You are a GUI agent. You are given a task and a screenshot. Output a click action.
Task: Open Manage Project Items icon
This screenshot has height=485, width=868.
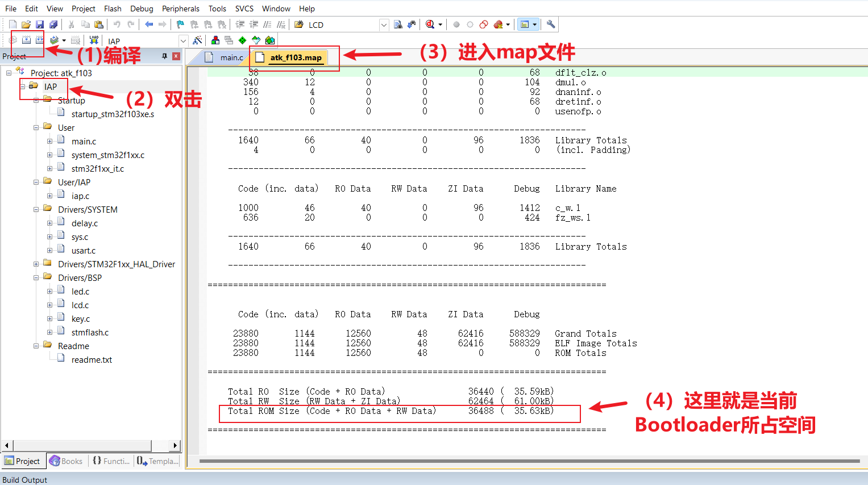[x=215, y=40]
